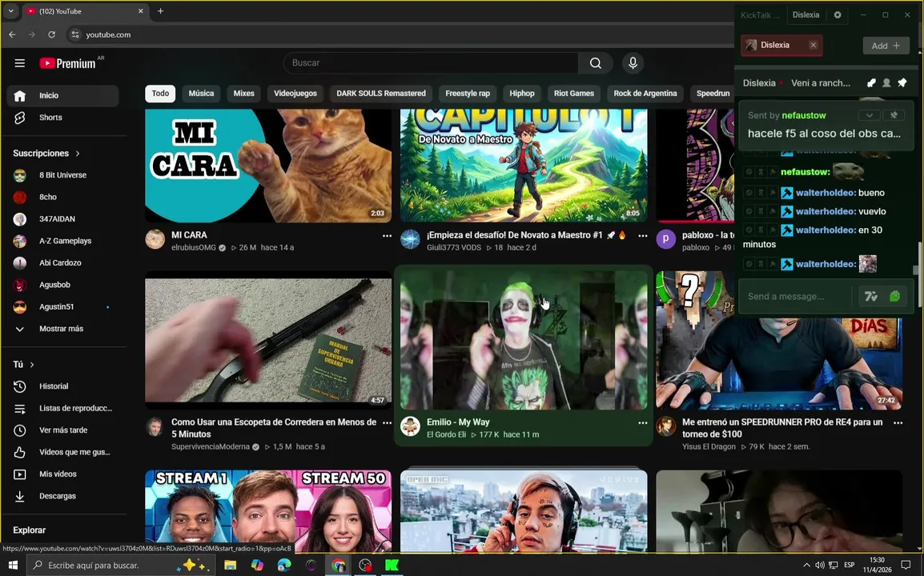Open options for Emilio - My Way
The height and width of the screenshot is (576, 924).
coord(642,423)
